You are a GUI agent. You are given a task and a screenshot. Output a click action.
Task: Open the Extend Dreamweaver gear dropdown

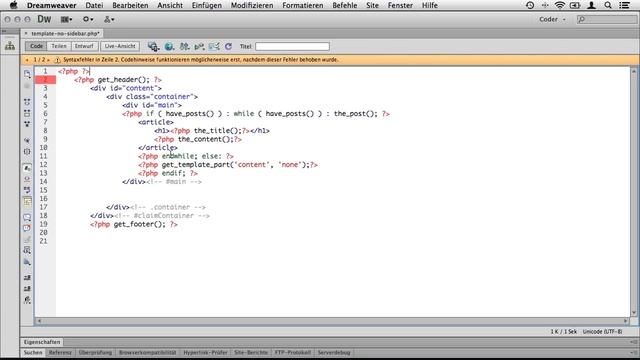tap(88, 19)
